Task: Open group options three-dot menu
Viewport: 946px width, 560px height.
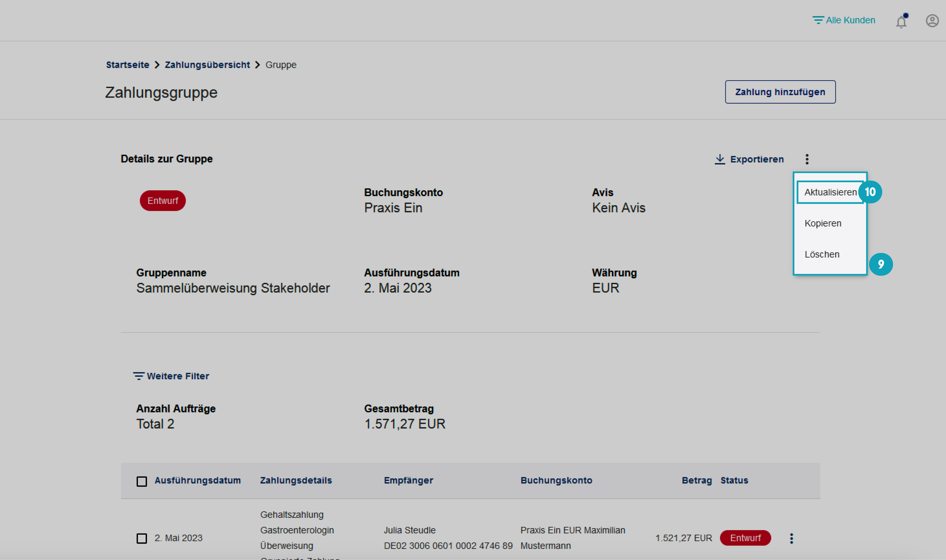Action: [x=807, y=159]
